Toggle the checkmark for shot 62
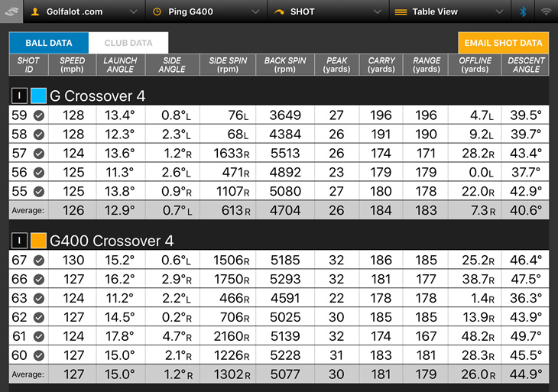Viewport: 558px width, 392px height. (x=39, y=317)
